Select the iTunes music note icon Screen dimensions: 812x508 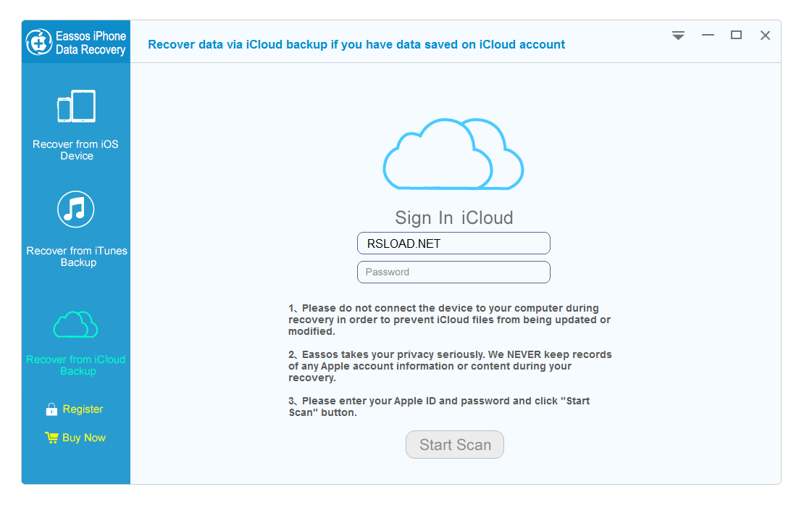[x=76, y=209]
